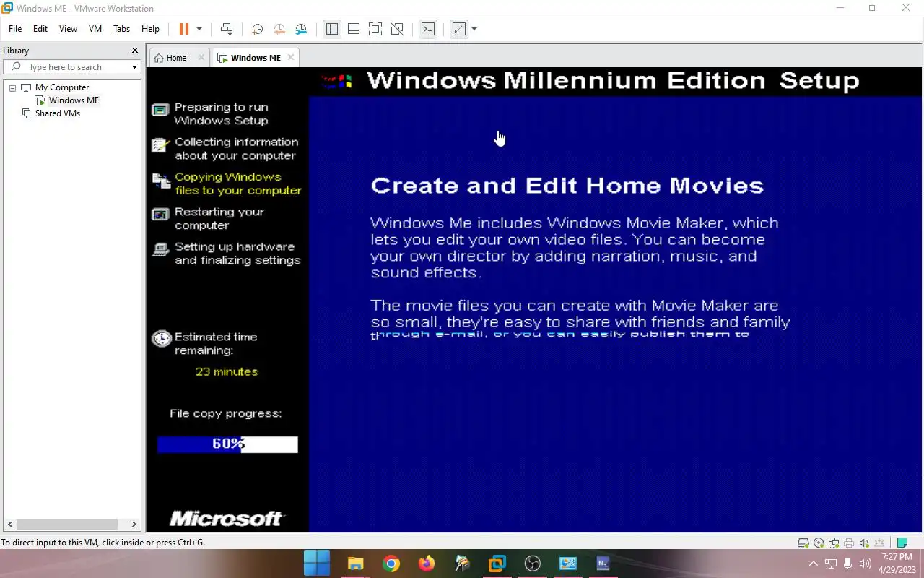Open the Edit menu
The image size is (924, 578).
coord(40,29)
